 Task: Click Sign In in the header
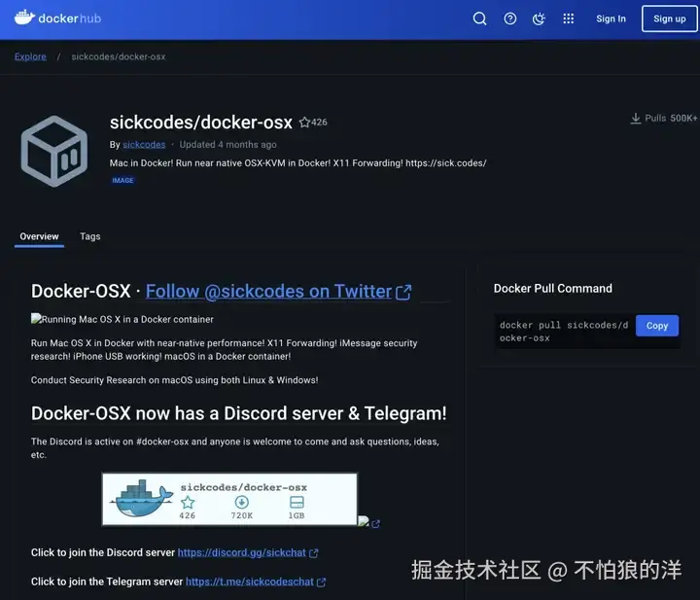coord(611,18)
